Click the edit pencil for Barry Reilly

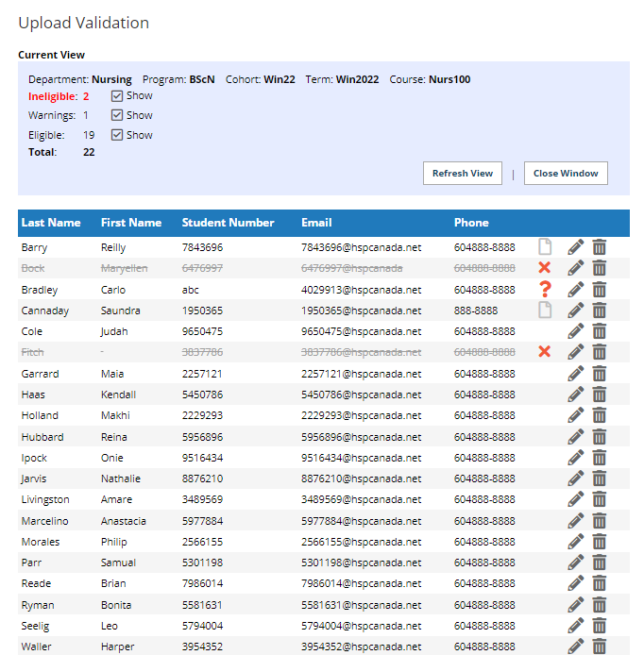tap(575, 247)
